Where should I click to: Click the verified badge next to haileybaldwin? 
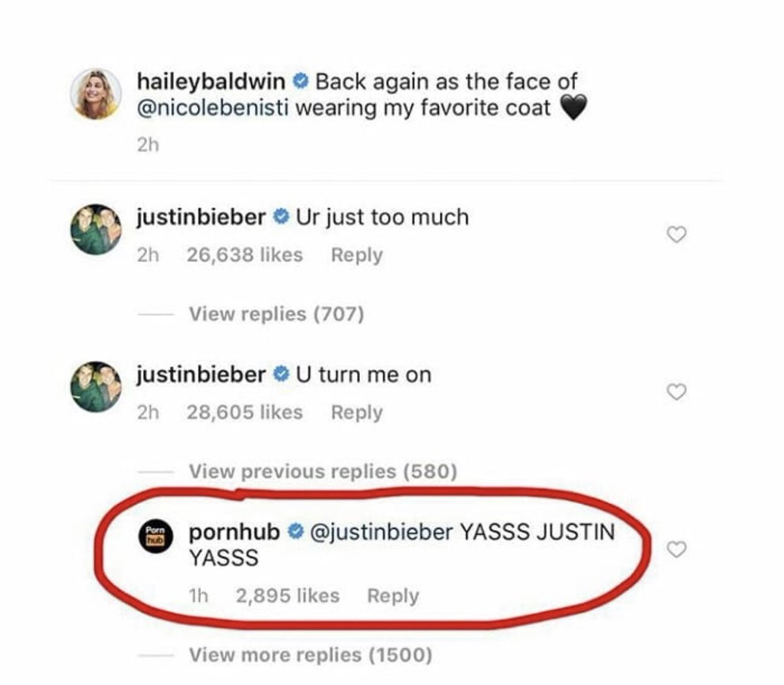coord(299,82)
